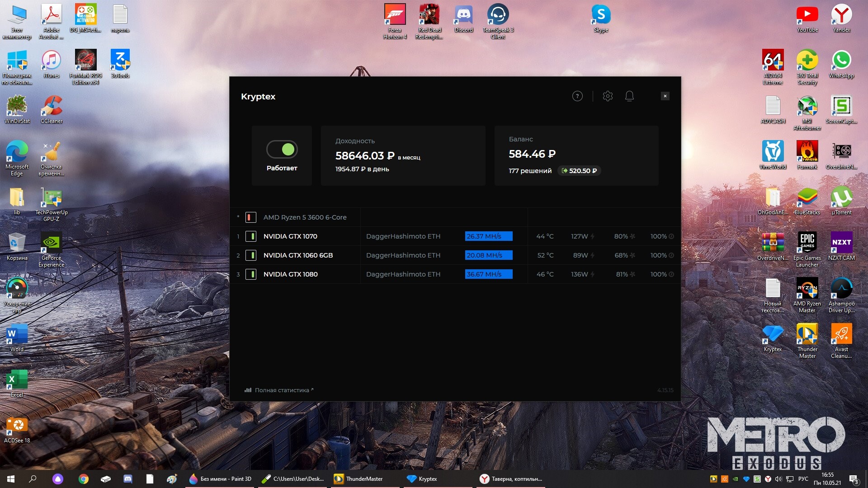Switch to Paint 3D taskbar window
This screenshot has height=488, width=868.
click(220, 479)
